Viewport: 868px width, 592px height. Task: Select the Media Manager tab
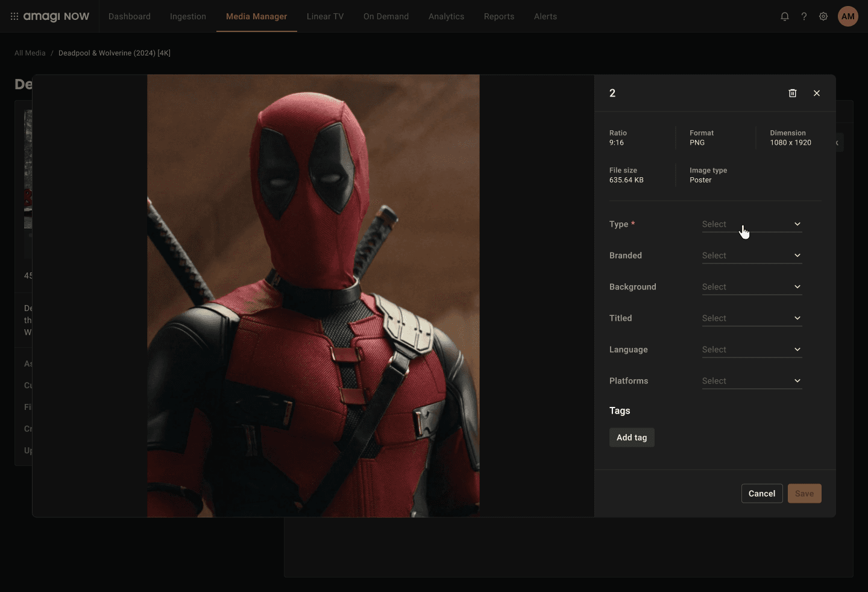[256, 16]
